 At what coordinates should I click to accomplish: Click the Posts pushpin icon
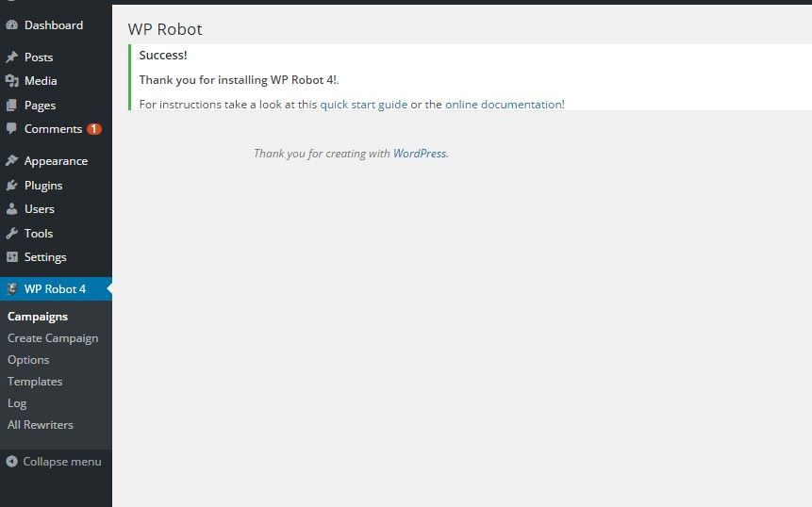12,57
